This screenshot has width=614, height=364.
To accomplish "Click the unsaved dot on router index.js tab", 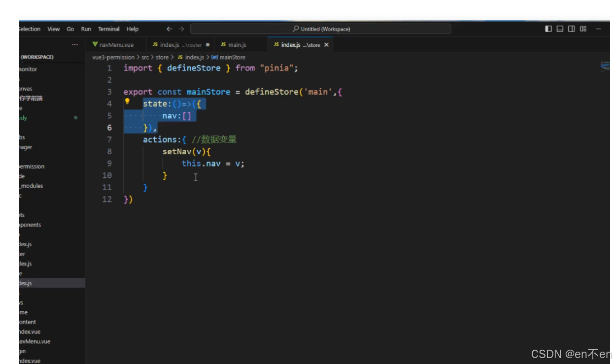I will click(x=208, y=45).
